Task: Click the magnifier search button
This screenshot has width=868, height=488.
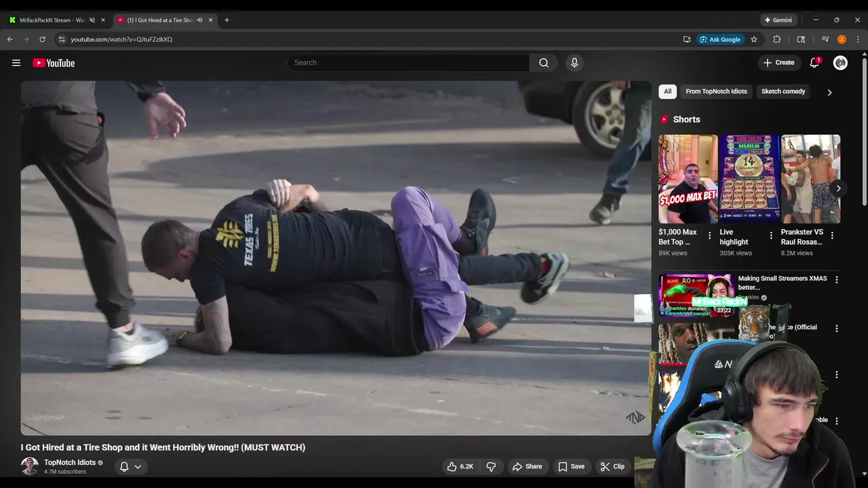Action: [x=544, y=63]
